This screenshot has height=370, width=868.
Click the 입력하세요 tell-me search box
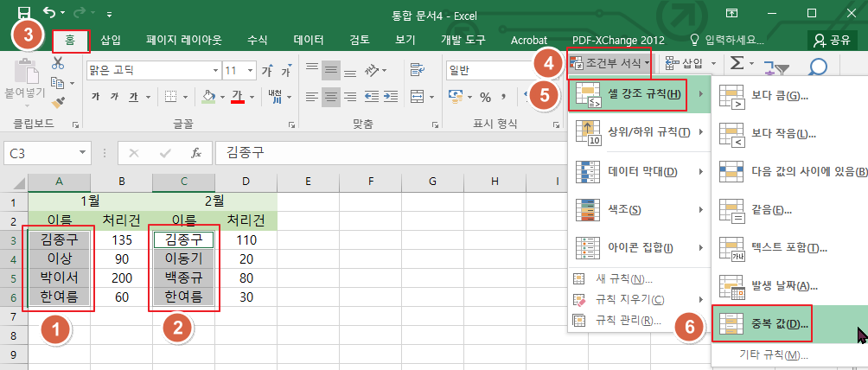(726, 41)
